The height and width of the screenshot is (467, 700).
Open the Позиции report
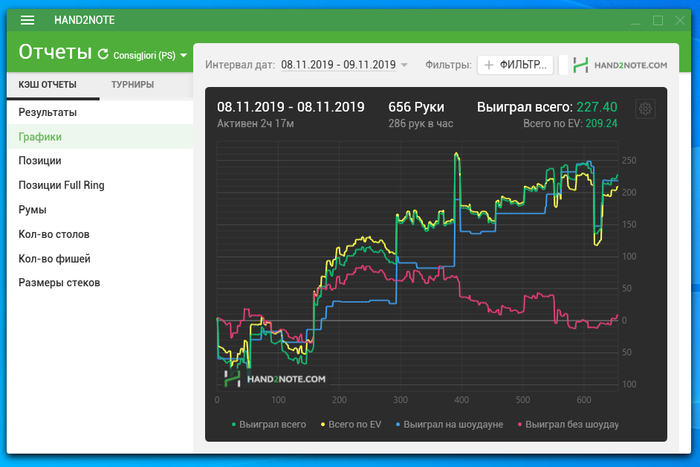pyautogui.click(x=100, y=161)
